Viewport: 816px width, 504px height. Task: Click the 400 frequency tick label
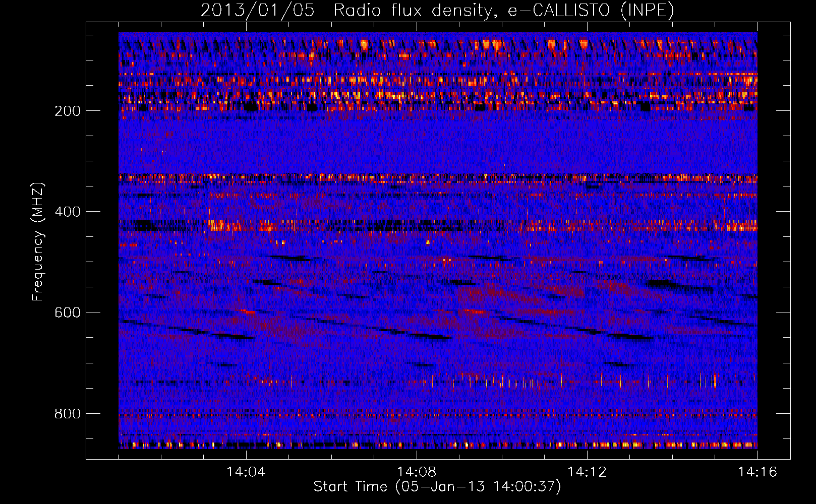tap(68, 212)
